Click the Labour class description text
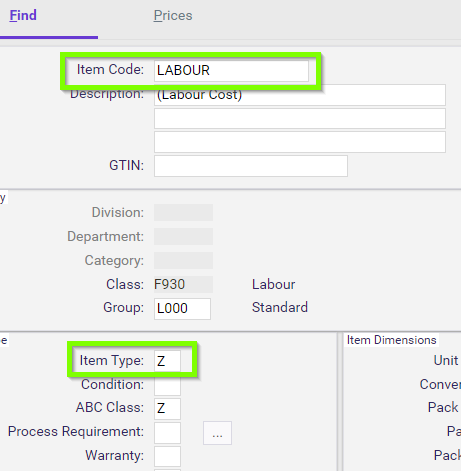Screen dimensions: 461x471 click(x=273, y=284)
